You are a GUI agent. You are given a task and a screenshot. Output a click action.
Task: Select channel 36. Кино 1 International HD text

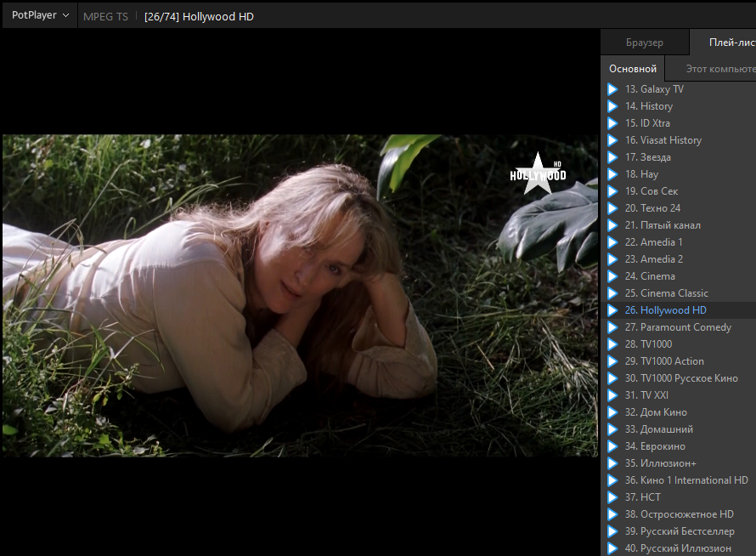686,480
